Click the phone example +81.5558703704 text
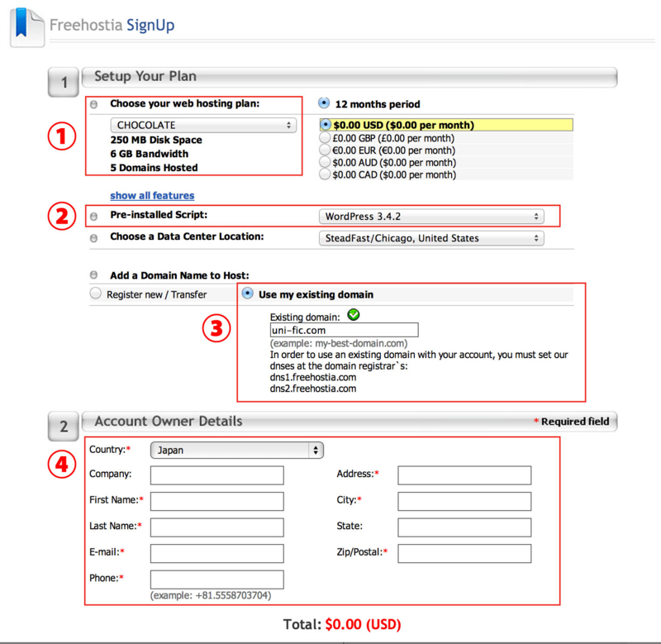 pyautogui.click(x=211, y=595)
